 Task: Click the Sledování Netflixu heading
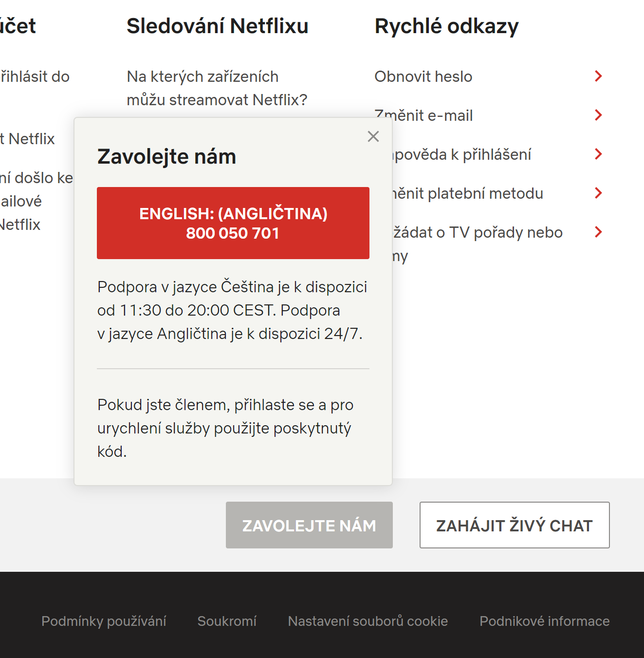point(218,26)
